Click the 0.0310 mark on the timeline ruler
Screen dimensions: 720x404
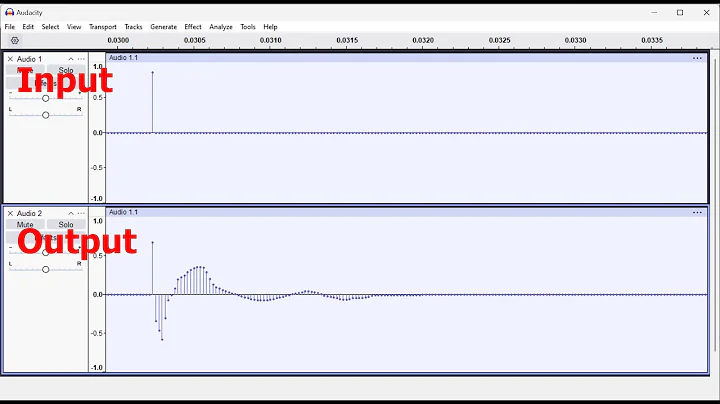pyautogui.click(x=270, y=40)
